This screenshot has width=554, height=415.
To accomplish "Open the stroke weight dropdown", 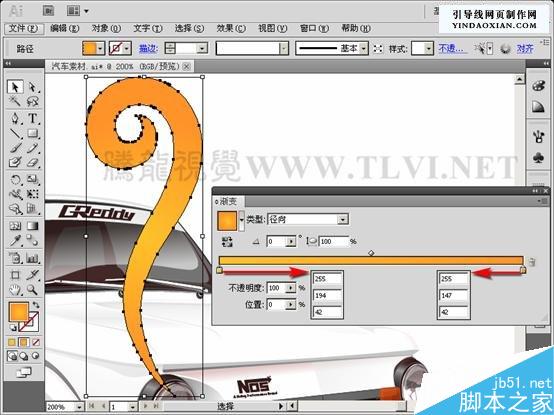I will click(x=202, y=48).
